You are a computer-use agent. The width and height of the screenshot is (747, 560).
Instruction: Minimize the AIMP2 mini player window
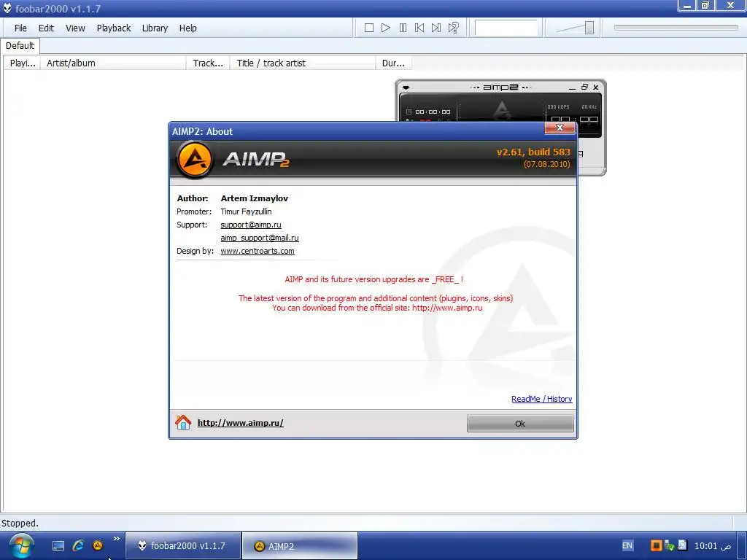click(572, 87)
